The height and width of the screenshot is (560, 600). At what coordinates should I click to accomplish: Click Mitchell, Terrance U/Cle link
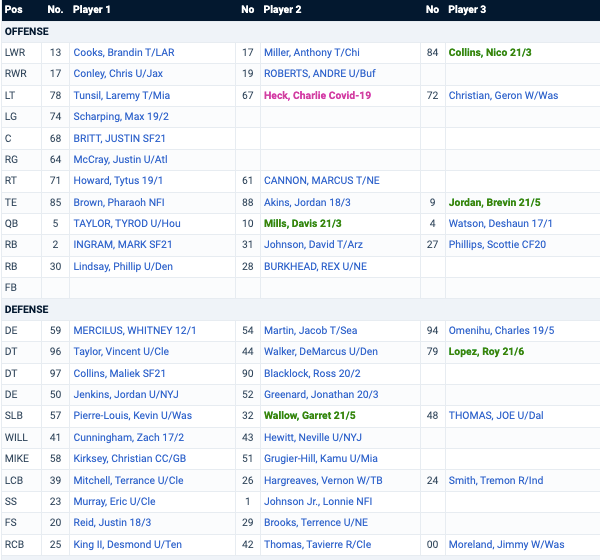128,480
